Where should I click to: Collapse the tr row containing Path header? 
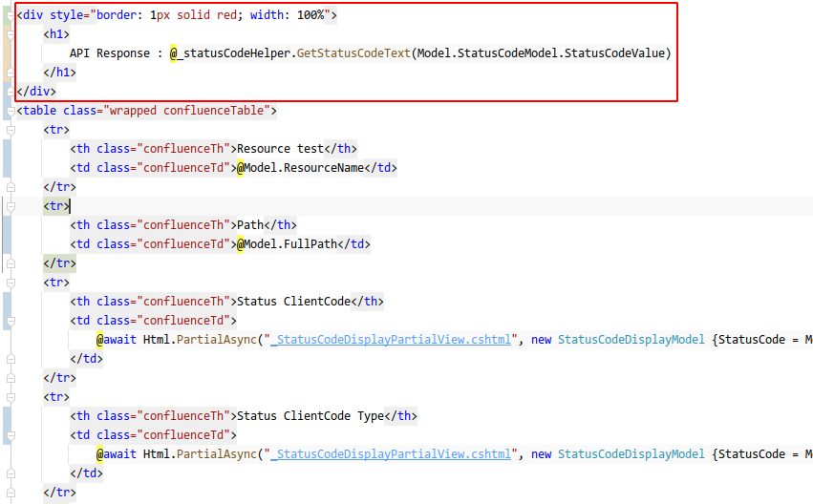[x=11, y=207]
